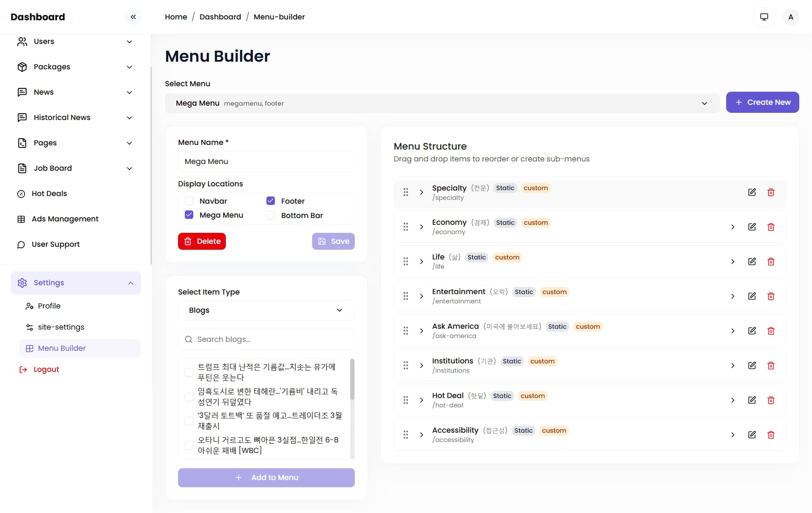
Task: Edit the Accessibility menu item
Action: pyautogui.click(x=752, y=435)
